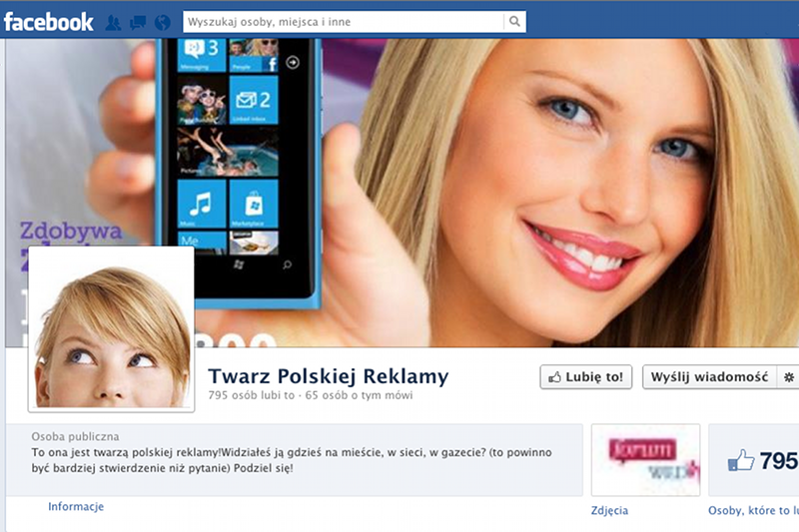799x532 pixels.
Task: Open the Informacje link
Action: point(76,506)
